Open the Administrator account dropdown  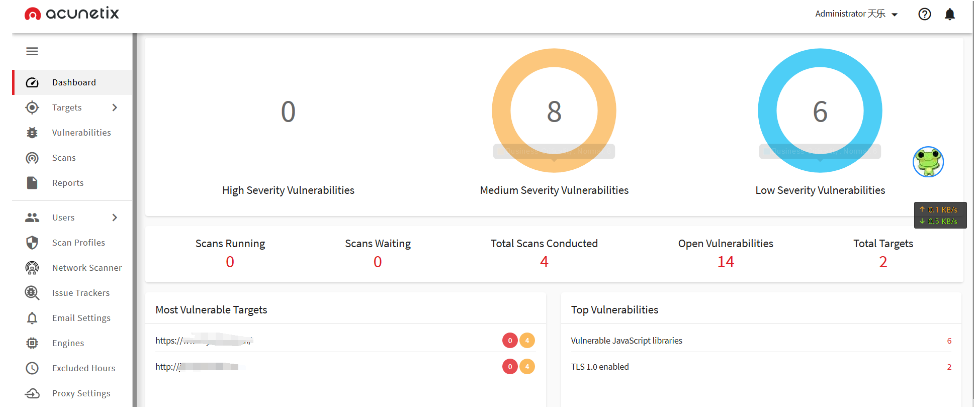856,14
